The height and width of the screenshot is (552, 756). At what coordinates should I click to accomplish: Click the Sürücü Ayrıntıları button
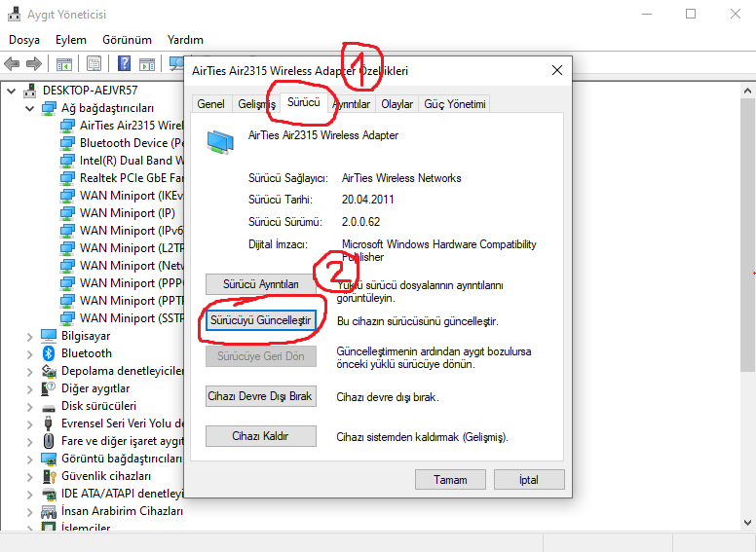pos(261,284)
